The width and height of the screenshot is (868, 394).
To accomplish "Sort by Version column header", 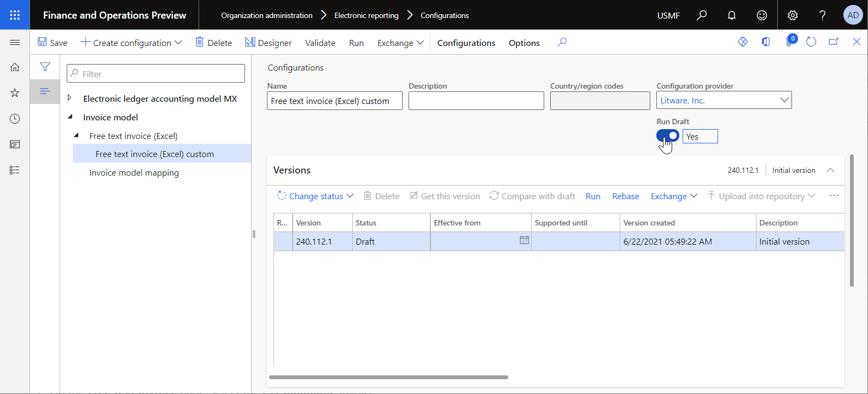I will pos(322,223).
